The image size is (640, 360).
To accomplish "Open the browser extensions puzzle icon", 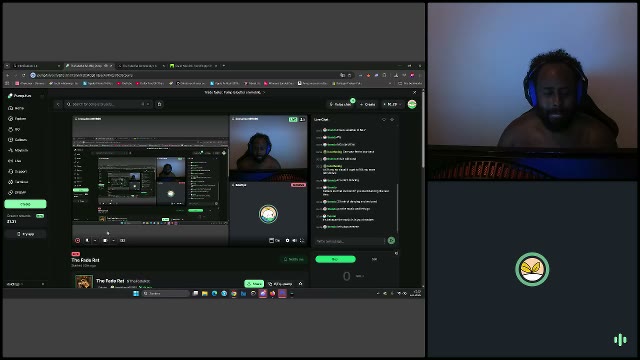I will (384, 76).
